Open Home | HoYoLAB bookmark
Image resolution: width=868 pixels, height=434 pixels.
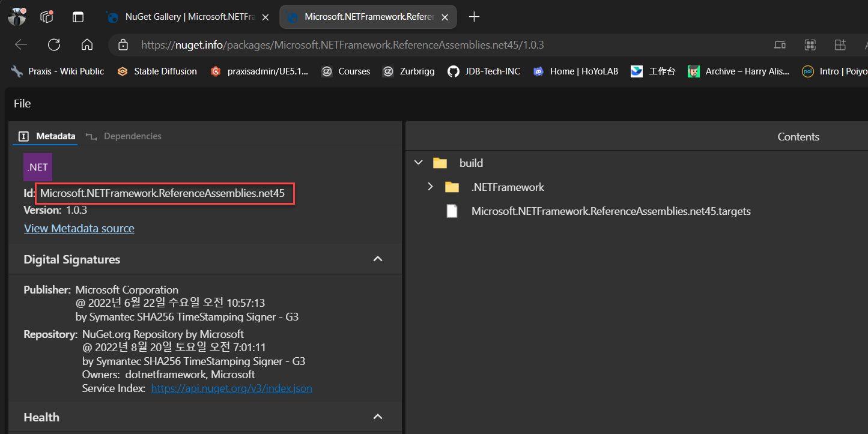point(575,71)
